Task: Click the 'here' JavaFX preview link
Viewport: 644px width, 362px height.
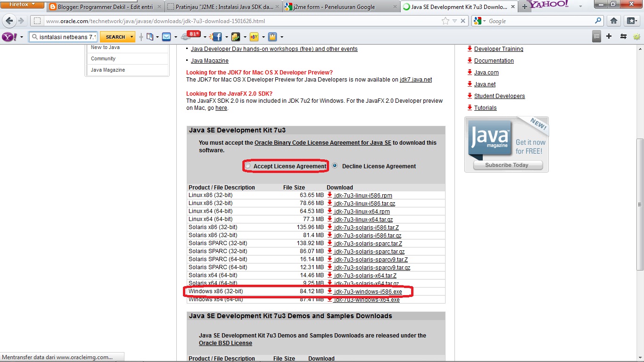Action: click(221, 108)
